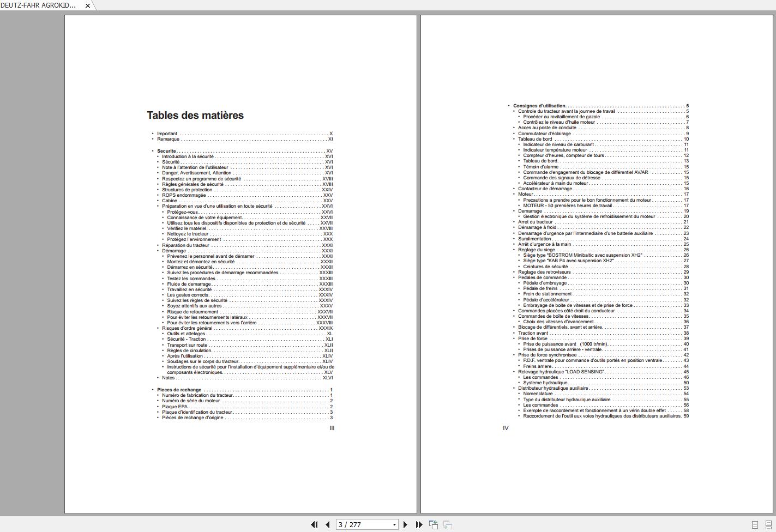Click the previous view icon

[434, 524]
